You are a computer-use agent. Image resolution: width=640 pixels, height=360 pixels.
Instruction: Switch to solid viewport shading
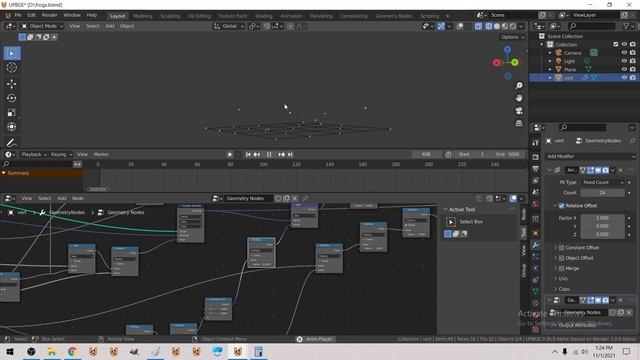[497, 26]
